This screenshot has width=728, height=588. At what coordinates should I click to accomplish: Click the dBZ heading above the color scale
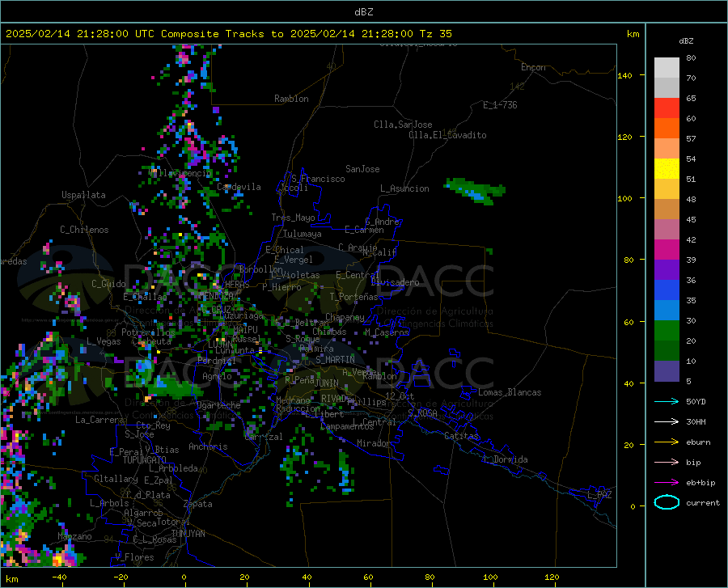click(x=686, y=40)
